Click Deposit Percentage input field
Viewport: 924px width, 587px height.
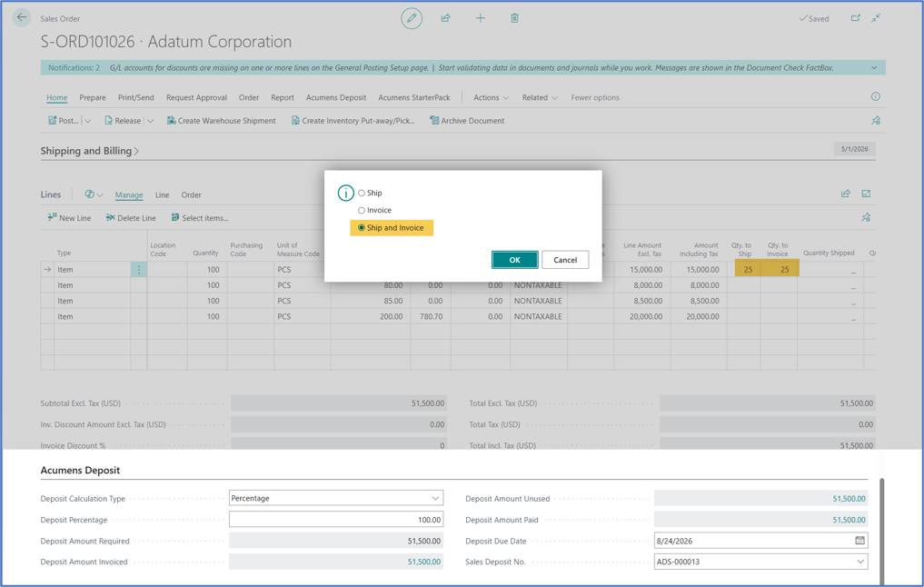tap(336, 519)
